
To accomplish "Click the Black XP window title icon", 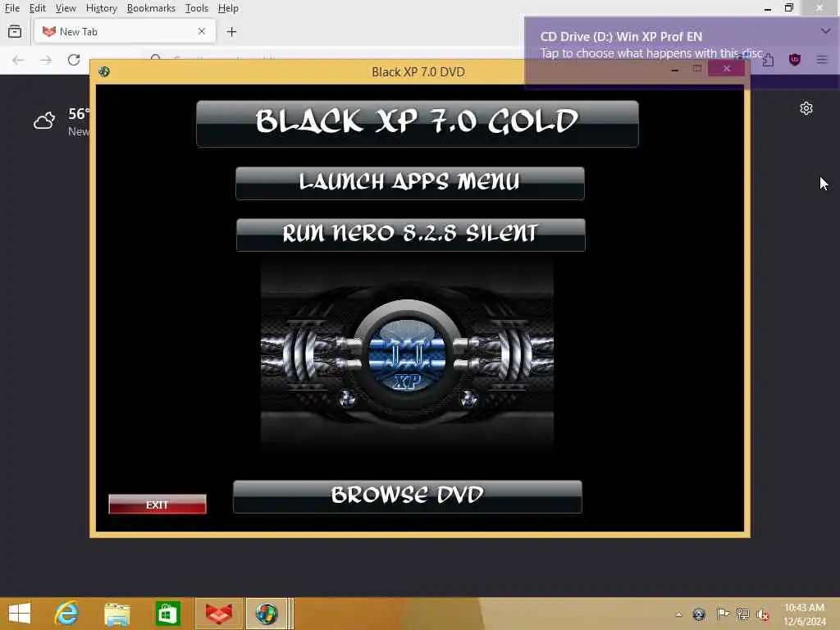I will point(104,72).
